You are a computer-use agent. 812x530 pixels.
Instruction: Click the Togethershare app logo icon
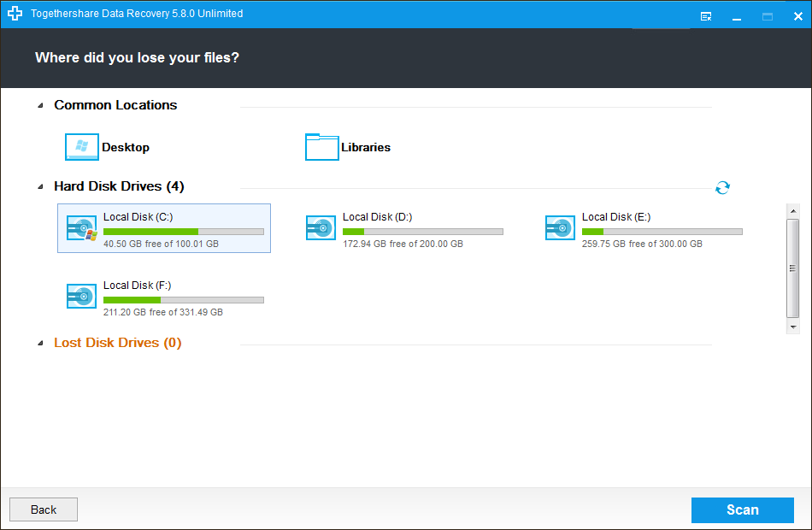(15, 14)
